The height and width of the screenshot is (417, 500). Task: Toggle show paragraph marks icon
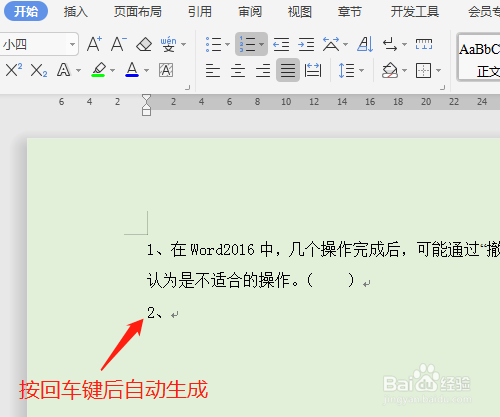pyautogui.click(x=390, y=44)
